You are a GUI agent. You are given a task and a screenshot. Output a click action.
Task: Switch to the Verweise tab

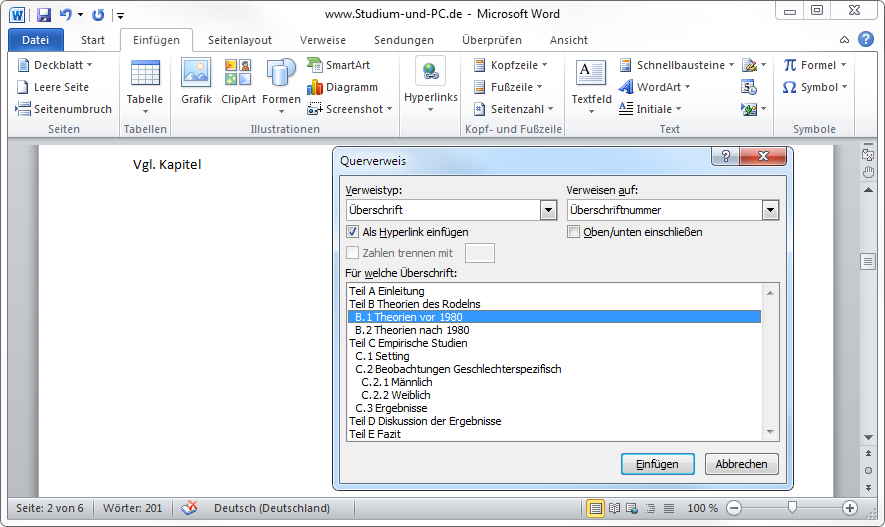click(x=323, y=40)
